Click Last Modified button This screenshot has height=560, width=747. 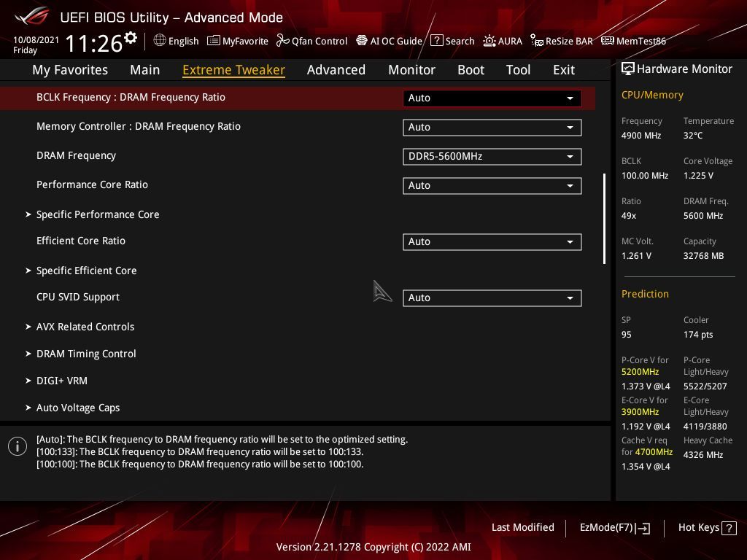[522, 528]
